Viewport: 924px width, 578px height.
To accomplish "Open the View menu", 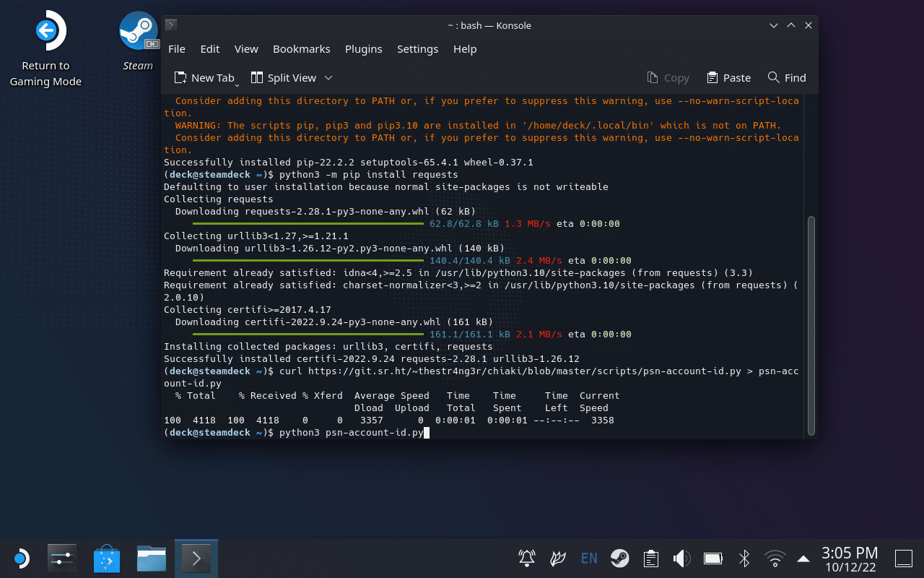I will coord(246,49).
